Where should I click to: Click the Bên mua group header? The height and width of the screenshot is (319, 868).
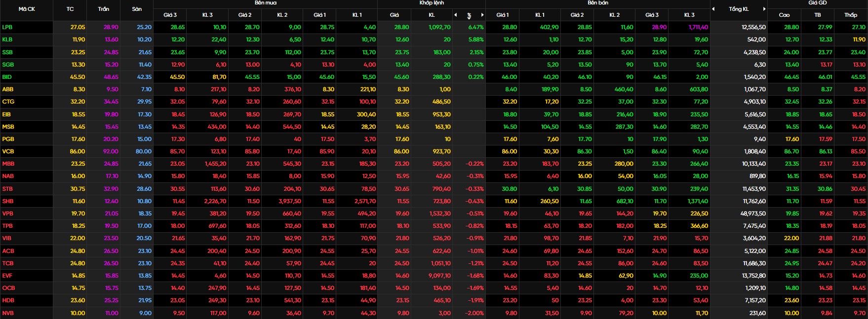266,3
